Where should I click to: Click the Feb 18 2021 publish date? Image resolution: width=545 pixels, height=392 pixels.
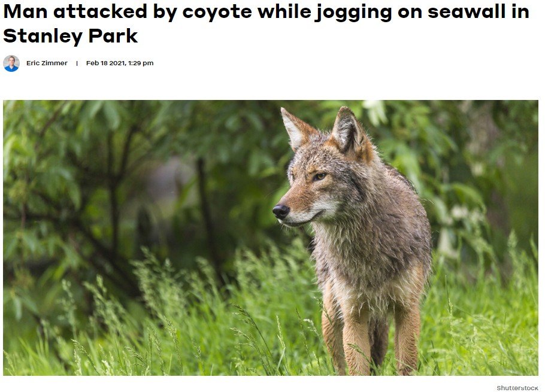105,63
